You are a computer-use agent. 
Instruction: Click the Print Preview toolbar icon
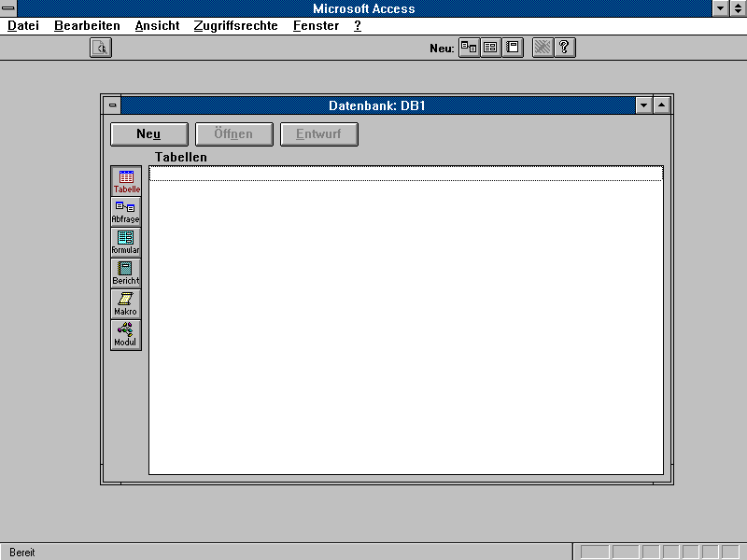coord(101,48)
